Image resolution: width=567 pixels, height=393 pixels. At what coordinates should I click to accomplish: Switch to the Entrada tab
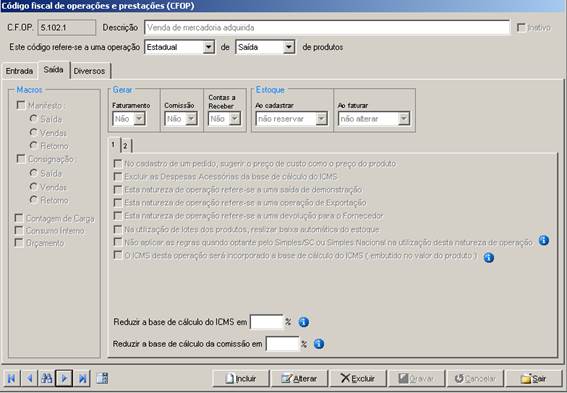pos(20,71)
